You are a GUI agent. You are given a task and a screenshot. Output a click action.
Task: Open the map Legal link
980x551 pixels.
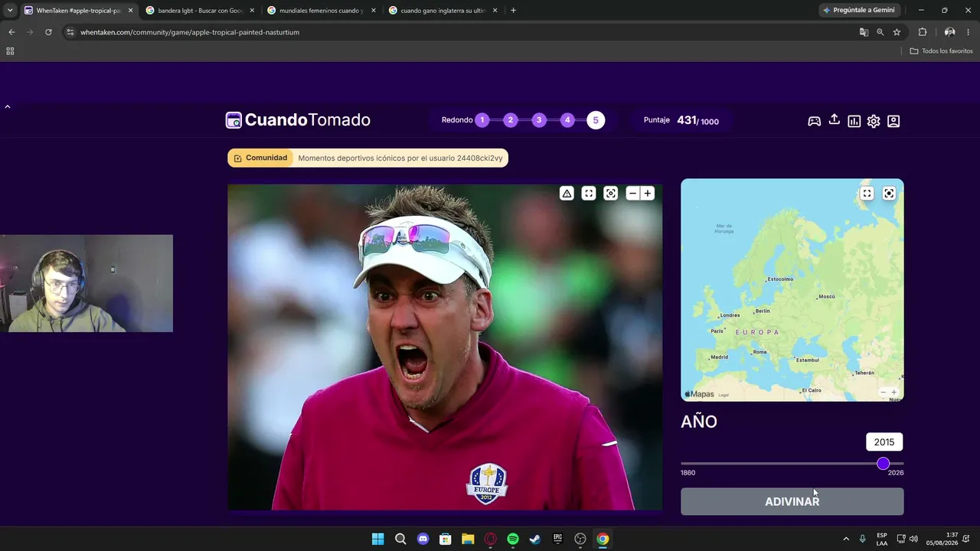[724, 395]
